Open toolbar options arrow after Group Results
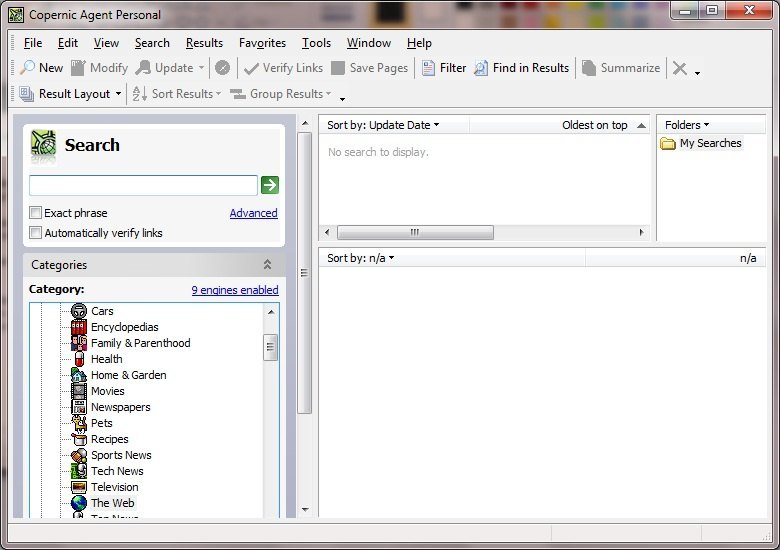This screenshot has width=780, height=550. (x=342, y=99)
